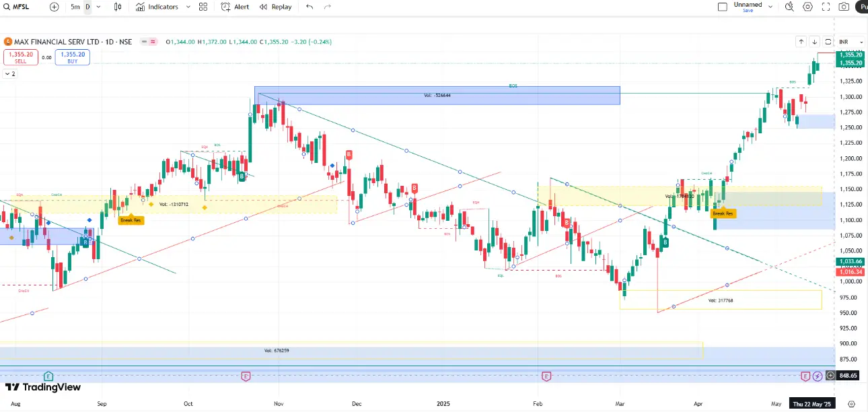Click the earnings marker near late October
This screenshot has width=868, height=412.
[246, 376]
